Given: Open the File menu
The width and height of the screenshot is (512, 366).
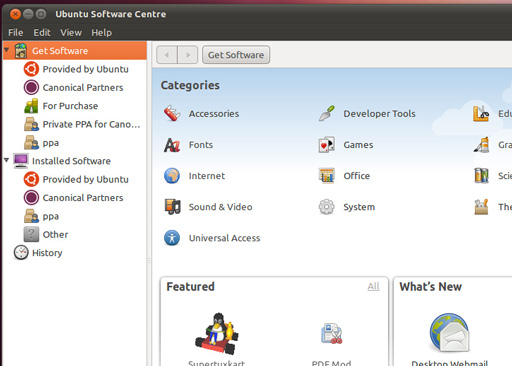Looking at the screenshot, I should (x=16, y=33).
